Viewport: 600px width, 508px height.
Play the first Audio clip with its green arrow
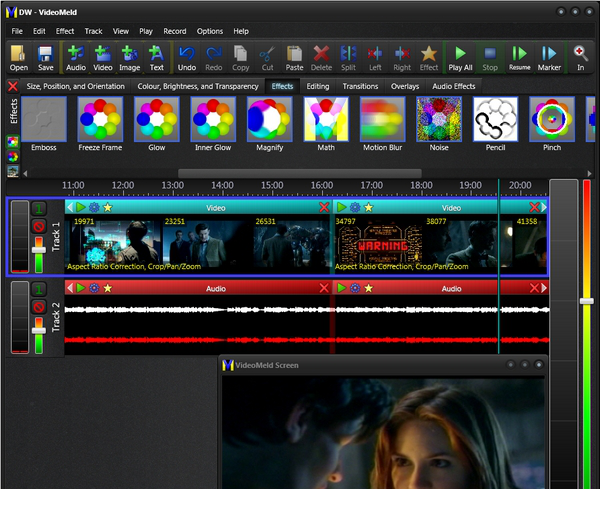point(81,288)
